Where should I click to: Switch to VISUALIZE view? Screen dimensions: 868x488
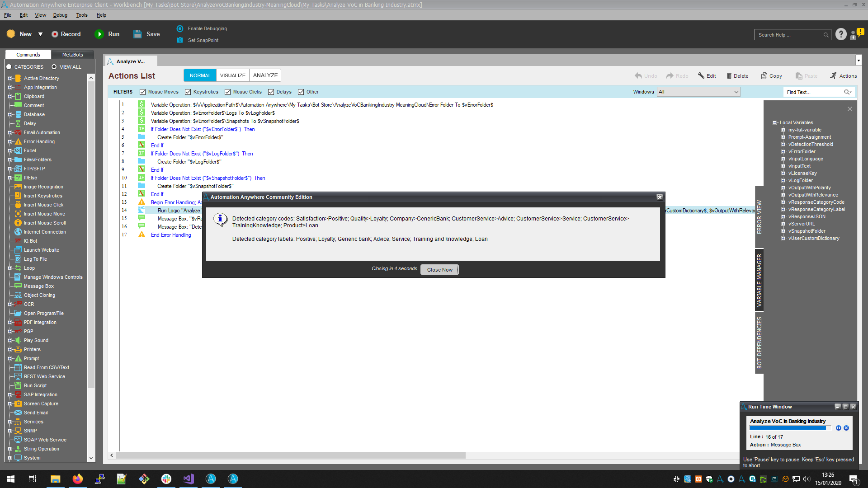(233, 75)
